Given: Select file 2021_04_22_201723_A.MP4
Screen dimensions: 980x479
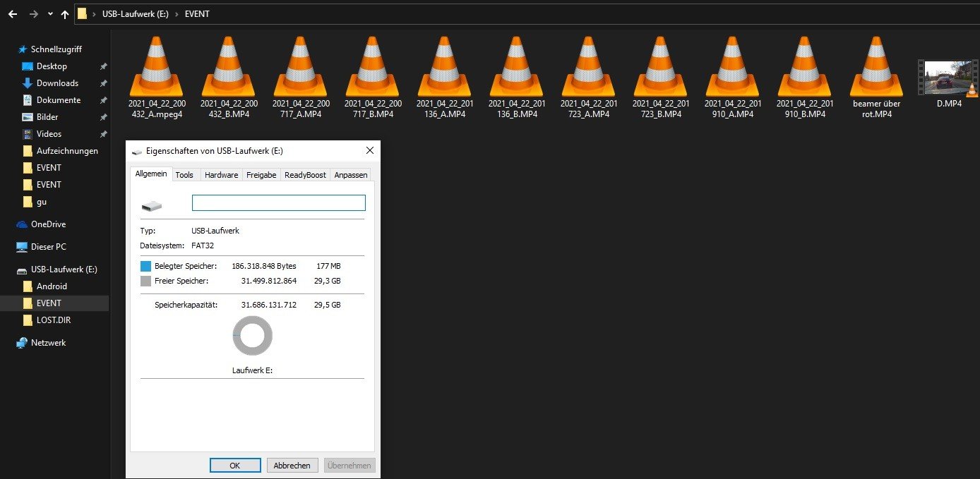Looking at the screenshot, I should [589, 78].
